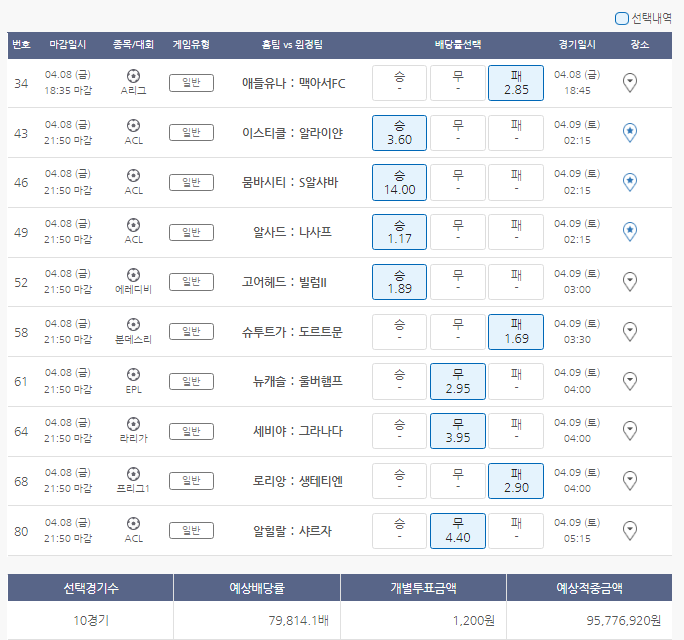
Task: Click 일반 game type in match 52 row
Action: tap(191, 282)
